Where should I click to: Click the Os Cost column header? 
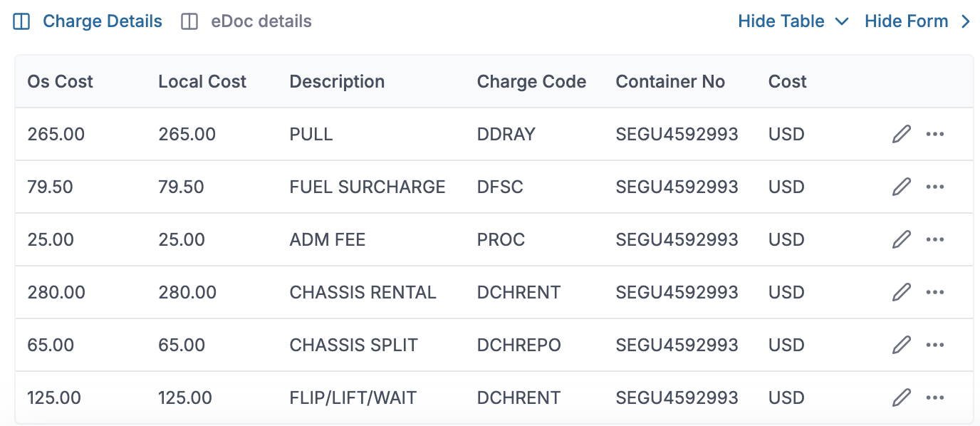click(x=60, y=82)
